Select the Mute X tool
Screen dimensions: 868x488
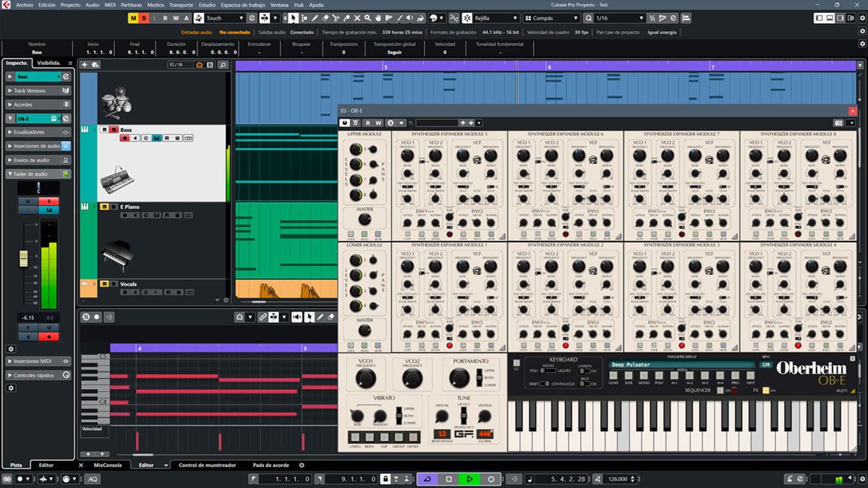pos(357,18)
